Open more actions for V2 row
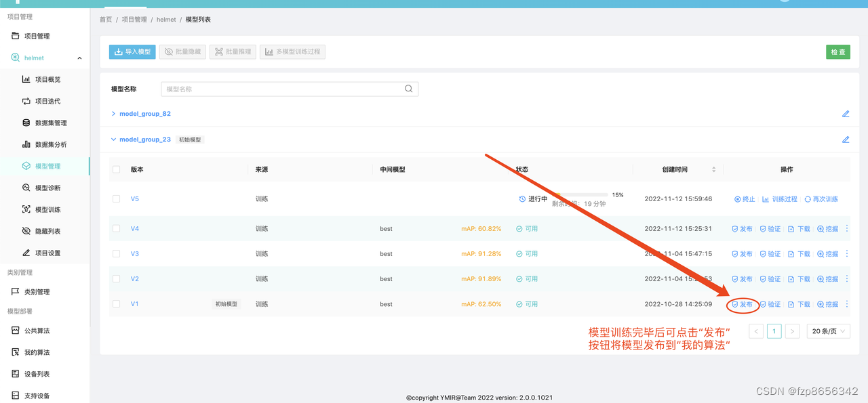Screen dimensions: 868x403 click(847, 279)
